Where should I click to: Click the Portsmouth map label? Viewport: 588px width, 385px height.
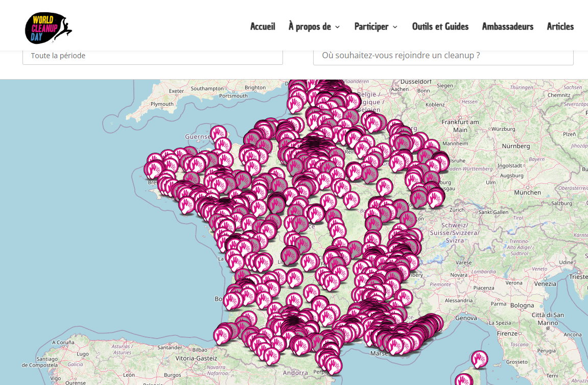233,96
